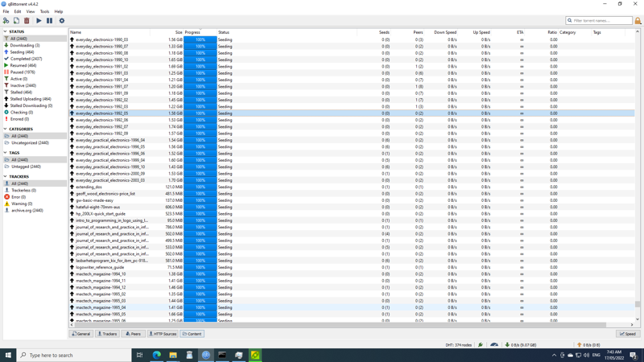Click the Filter torrent names search field

(x=599, y=20)
